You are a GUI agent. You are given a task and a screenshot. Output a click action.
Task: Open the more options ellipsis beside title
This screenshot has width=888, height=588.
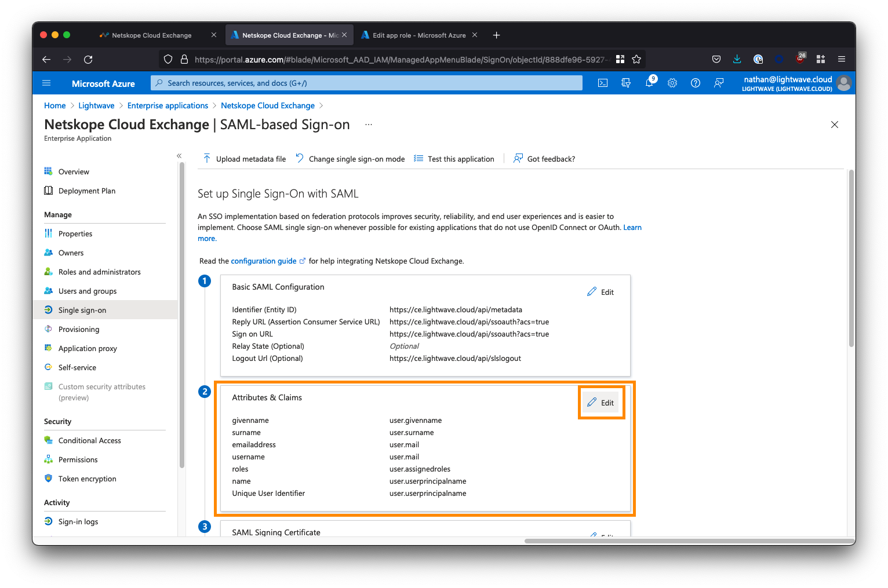tap(369, 125)
